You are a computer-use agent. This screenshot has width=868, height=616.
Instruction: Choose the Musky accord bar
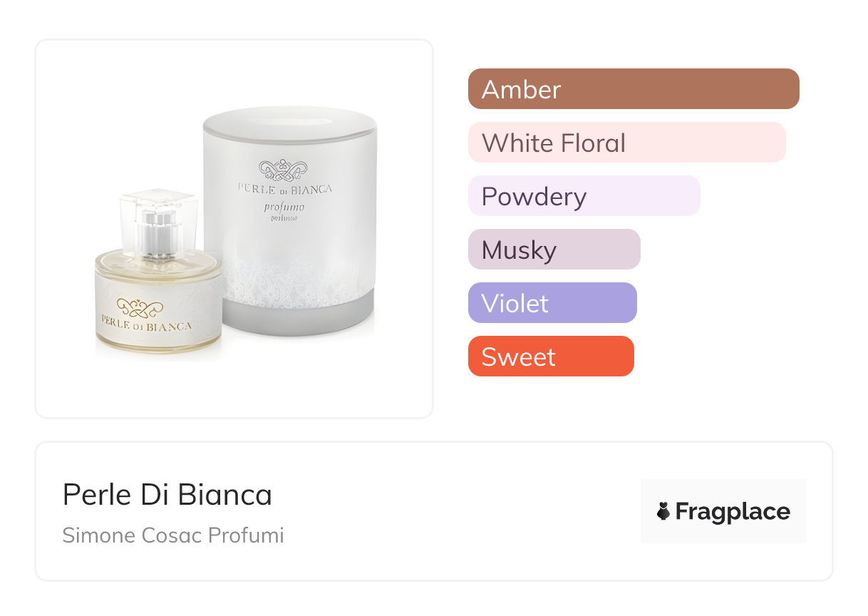[554, 250]
